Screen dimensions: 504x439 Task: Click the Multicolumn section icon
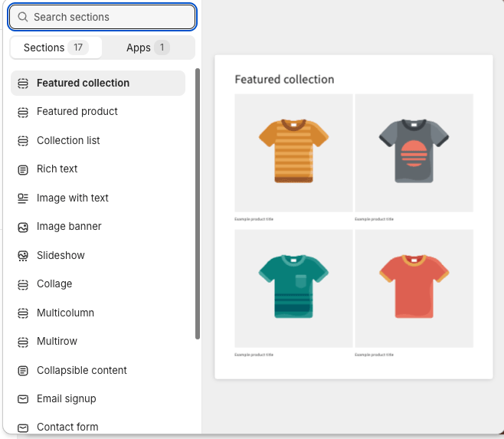tap(23, 313)
